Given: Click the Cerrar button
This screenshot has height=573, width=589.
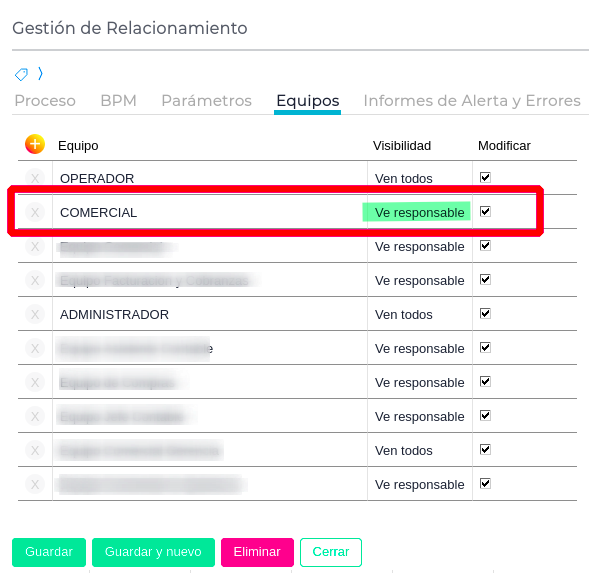Looking at the screenshot, I should [331, 552].
